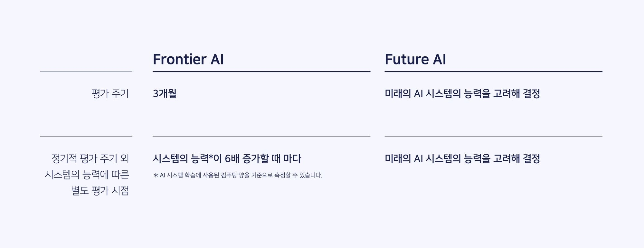
Task: Click the word 결정 in 평가 주기 row
Action: point(531,94)
